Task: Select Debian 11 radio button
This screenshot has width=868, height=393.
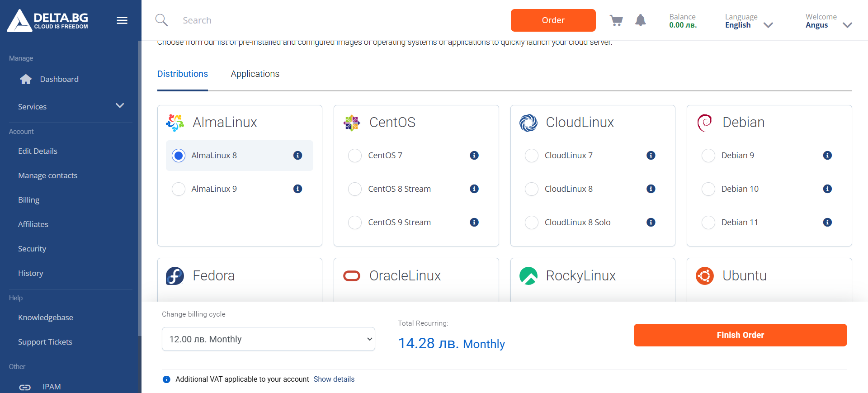Action: [708, 223]
